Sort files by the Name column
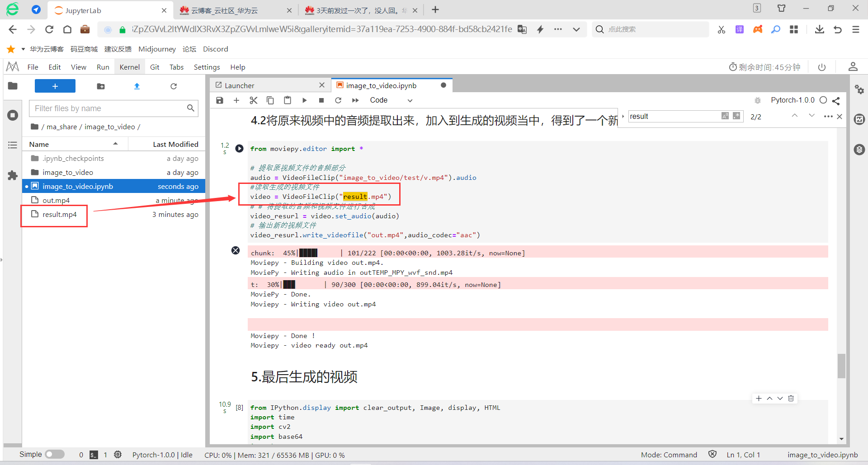This screenshot has height=465, width=868. pyautogui.click(x=75, y=144)
